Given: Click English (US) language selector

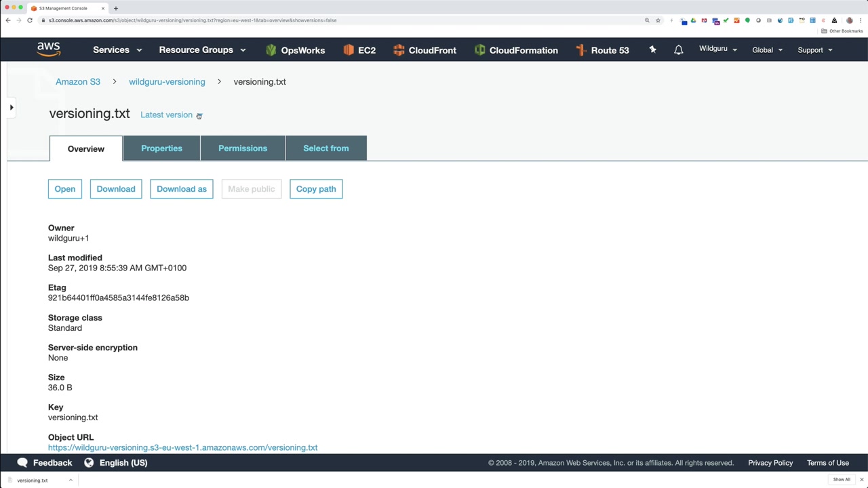Looking at the screenshot, I should pos(123,463).
